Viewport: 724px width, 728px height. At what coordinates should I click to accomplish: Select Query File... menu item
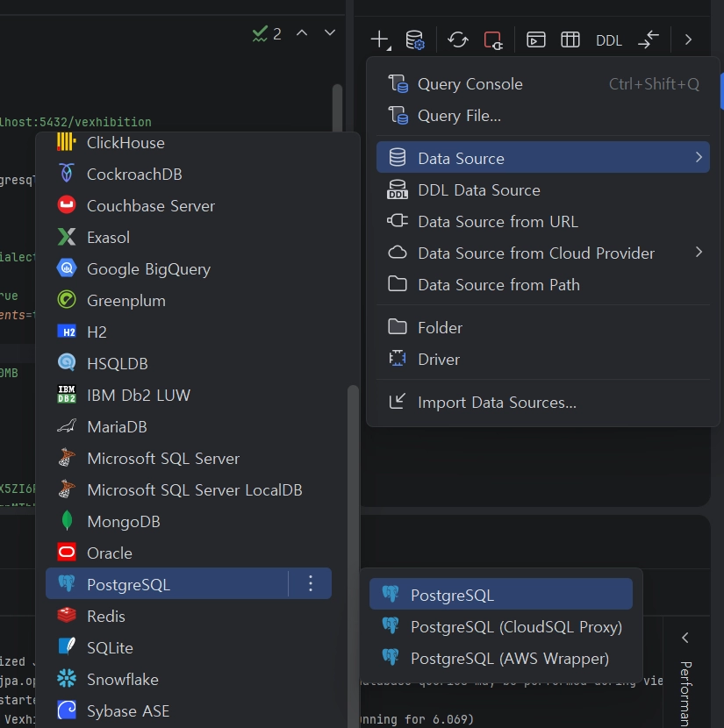[543, 116]
